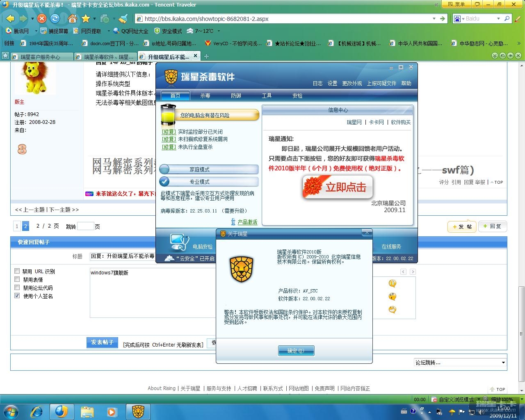The height and width of the screenshot is (420, 525).
Task: Open Internet Explorer from the taskbar
Action: 37,411
